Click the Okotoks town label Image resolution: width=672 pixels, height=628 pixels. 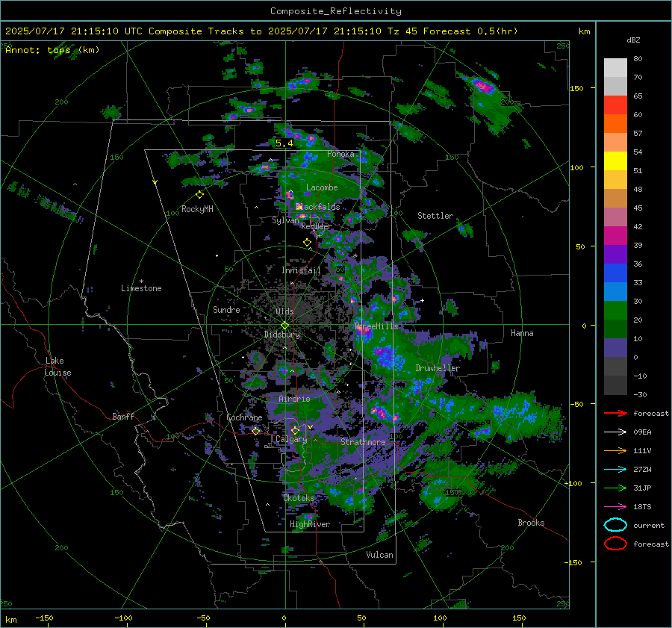299,498
